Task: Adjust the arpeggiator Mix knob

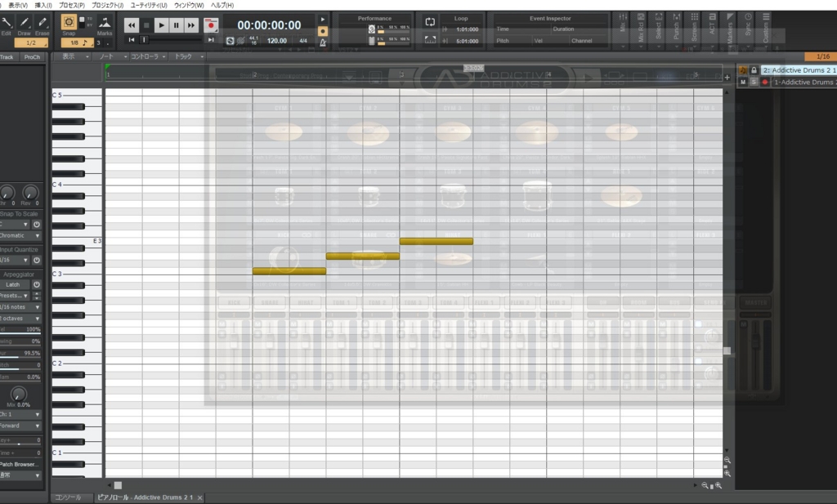Action: click(x=18, y=395)
